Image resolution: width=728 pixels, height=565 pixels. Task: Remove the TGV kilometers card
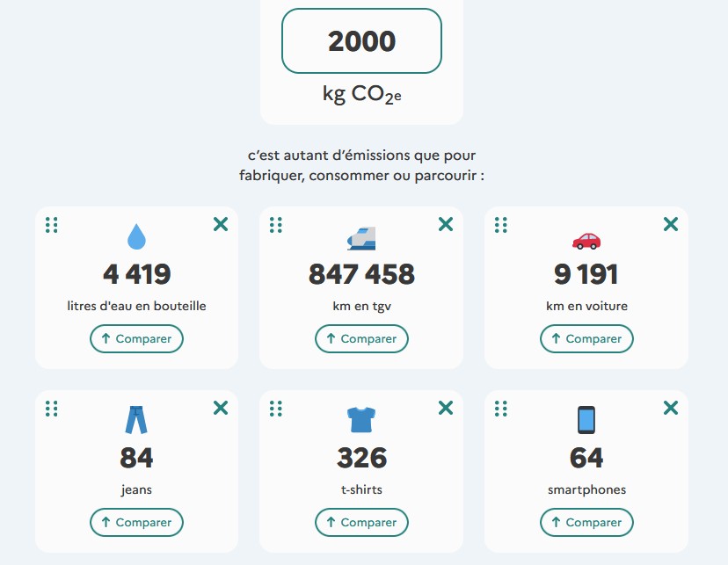446,224
